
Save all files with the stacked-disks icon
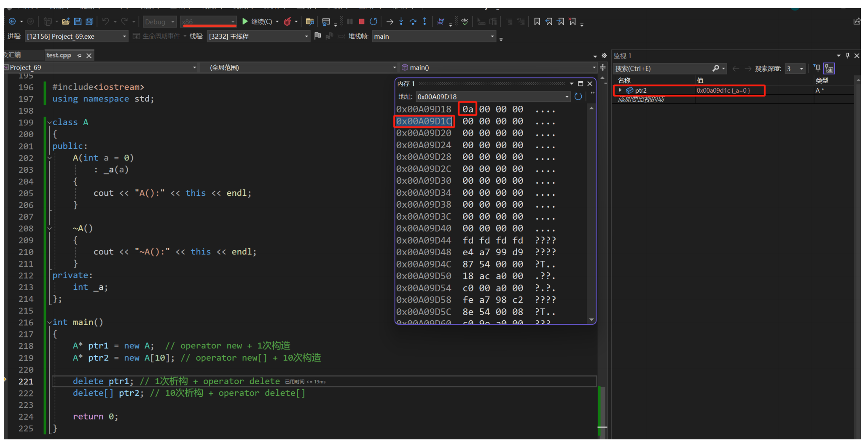point(89,21)
